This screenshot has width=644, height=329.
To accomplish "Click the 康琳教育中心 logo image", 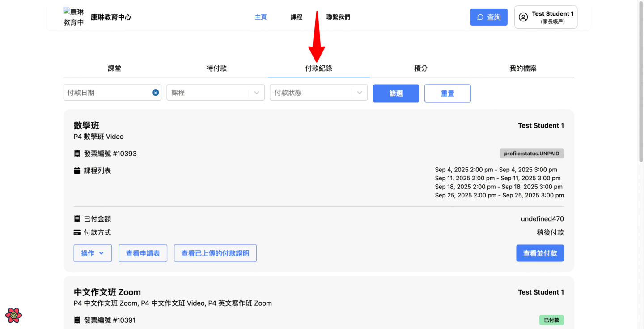I will point(74,17).
